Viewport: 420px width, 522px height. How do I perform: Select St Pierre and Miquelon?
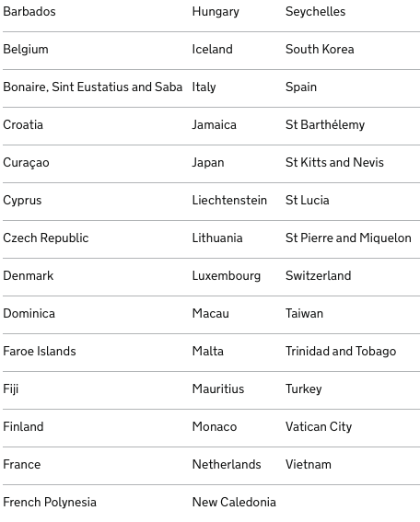(x=348, y=238)
